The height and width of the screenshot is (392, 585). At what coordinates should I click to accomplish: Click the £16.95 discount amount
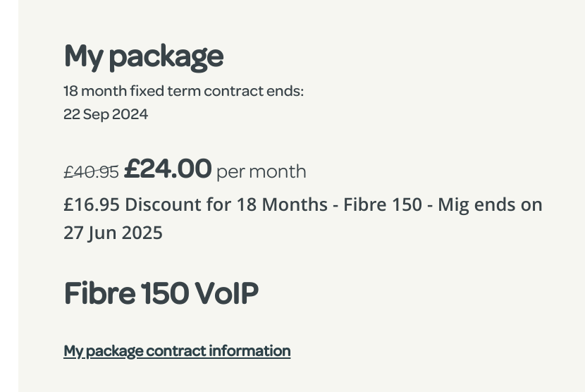pyautogui.click(x=92, y=204)
